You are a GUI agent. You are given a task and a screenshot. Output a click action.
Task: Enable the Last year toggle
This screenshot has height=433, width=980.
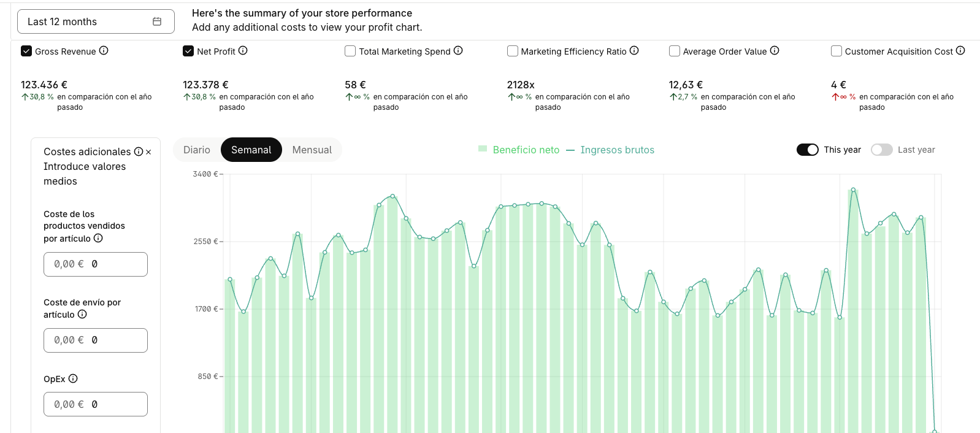882,150
